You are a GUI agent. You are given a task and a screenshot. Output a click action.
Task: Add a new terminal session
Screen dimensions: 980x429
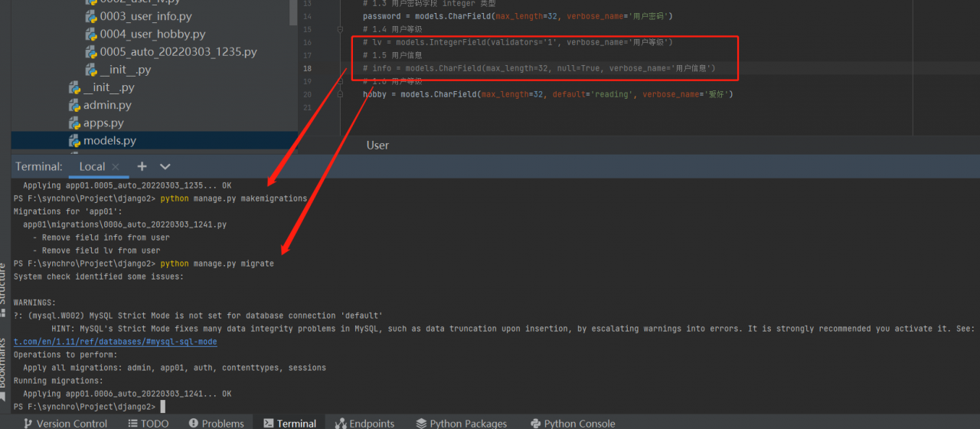[142, 166]
